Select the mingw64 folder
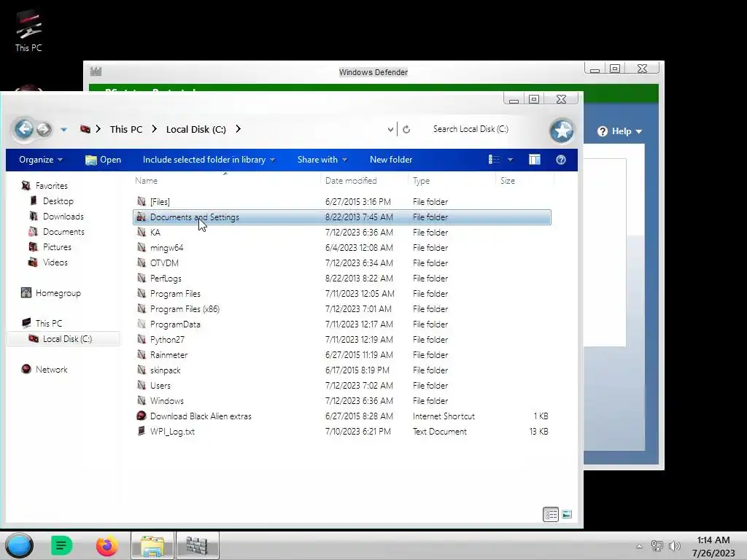 [166, 248]
